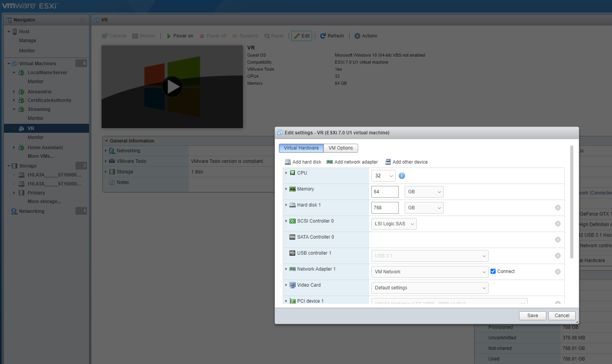Expand the PCI device 1 row
Image resolution: width=612 pixels, height=364 pixels.
click(286, 301)
